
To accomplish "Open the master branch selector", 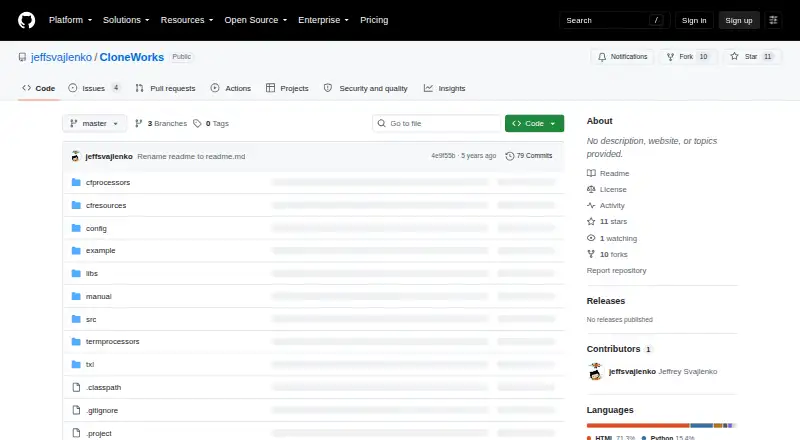I will (x=94, y=124).
